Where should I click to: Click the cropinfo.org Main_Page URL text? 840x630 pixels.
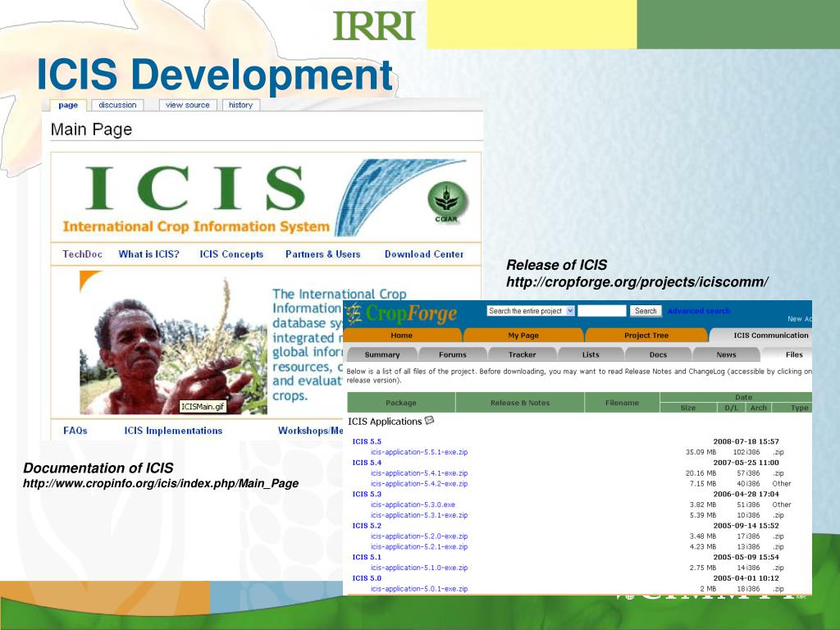tap(161, 484)
